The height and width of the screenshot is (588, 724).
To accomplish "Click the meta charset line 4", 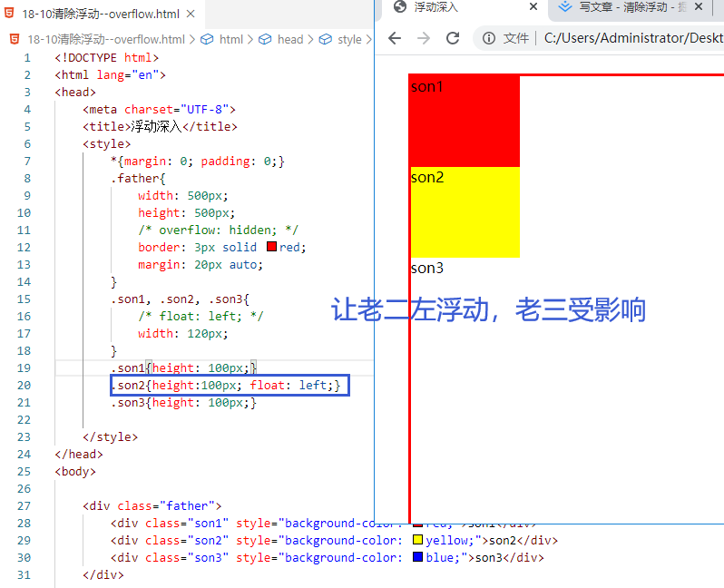I will (160, 110).
